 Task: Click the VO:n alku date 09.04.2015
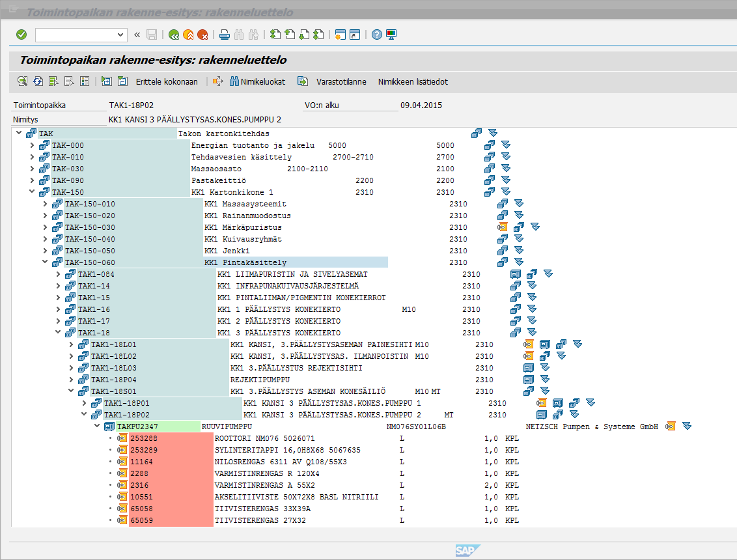click(421, 105)
